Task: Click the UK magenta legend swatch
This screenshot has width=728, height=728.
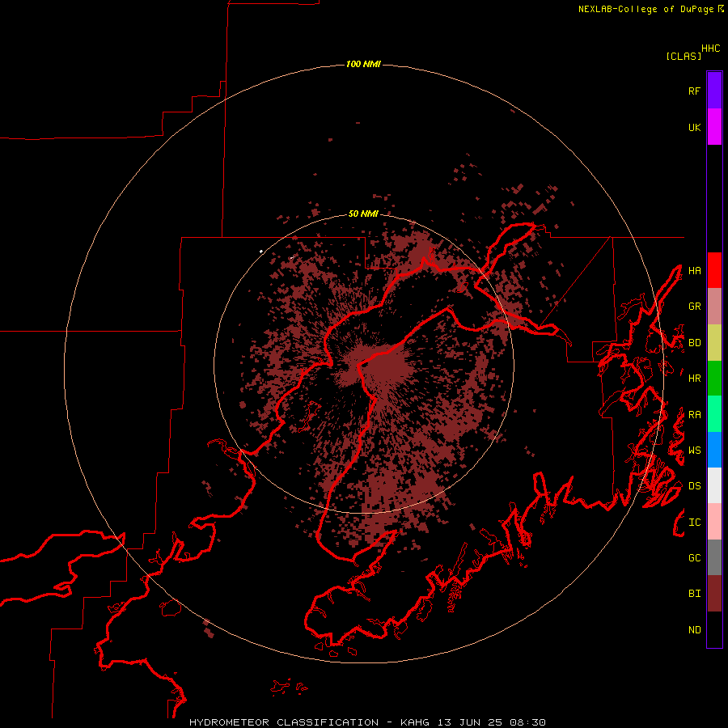Action: pyautogui.click(x=714, y=127)
